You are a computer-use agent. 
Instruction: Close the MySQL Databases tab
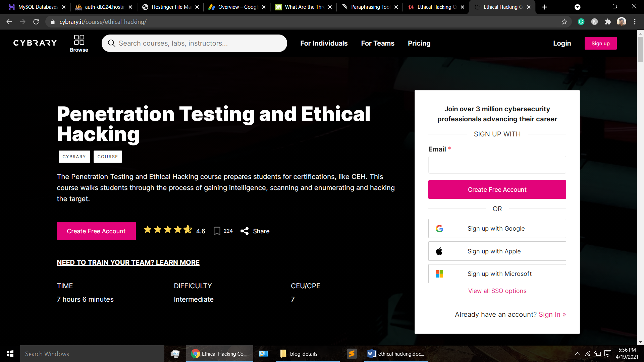click(64, 7)
